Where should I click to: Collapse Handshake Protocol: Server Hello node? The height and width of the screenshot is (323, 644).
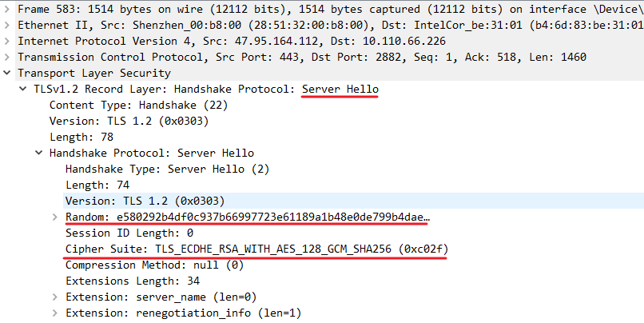coord(39,153)
